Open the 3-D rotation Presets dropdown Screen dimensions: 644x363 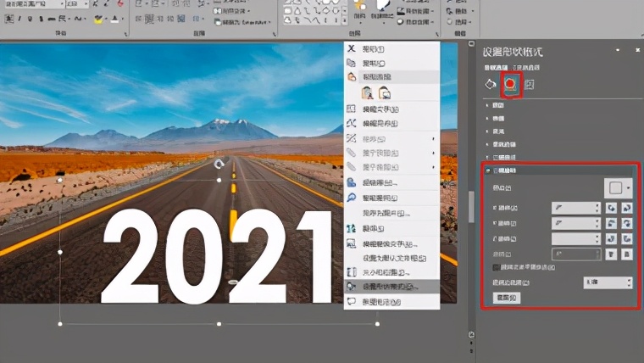[x=619, y=188]
